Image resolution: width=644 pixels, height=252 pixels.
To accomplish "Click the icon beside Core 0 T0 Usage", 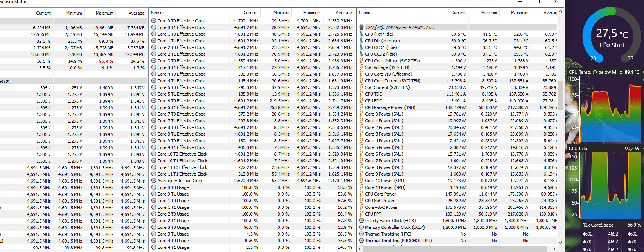I will [154, 187].
